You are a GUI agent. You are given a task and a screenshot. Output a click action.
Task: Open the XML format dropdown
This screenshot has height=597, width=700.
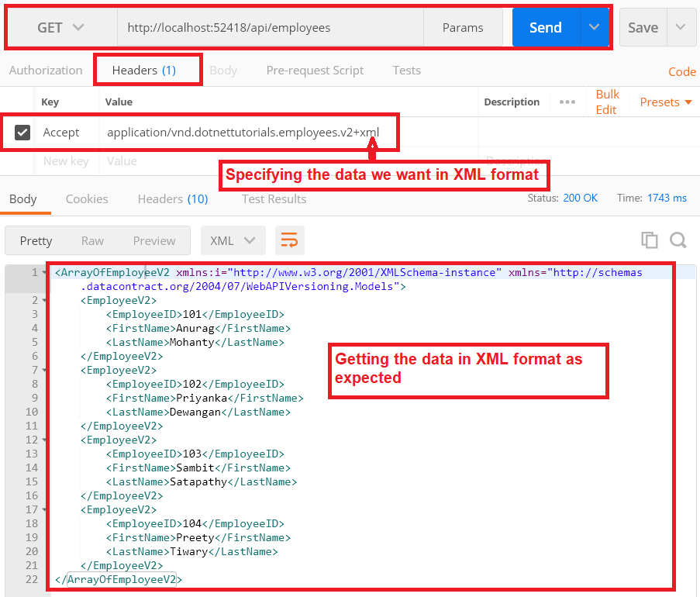tap(233, 241)
